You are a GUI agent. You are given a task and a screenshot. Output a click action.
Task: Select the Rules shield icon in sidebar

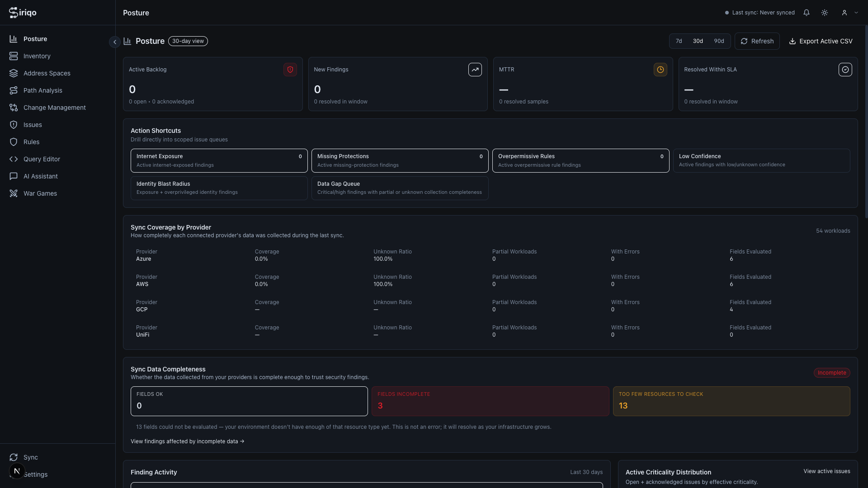tap(14, 142)
